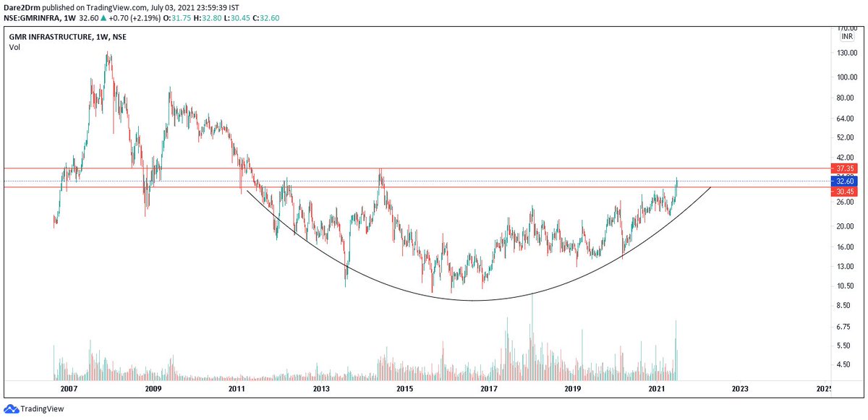Click the Vol indicator label
Viewport: 868px width, 420px height.
tap(14, 47)
